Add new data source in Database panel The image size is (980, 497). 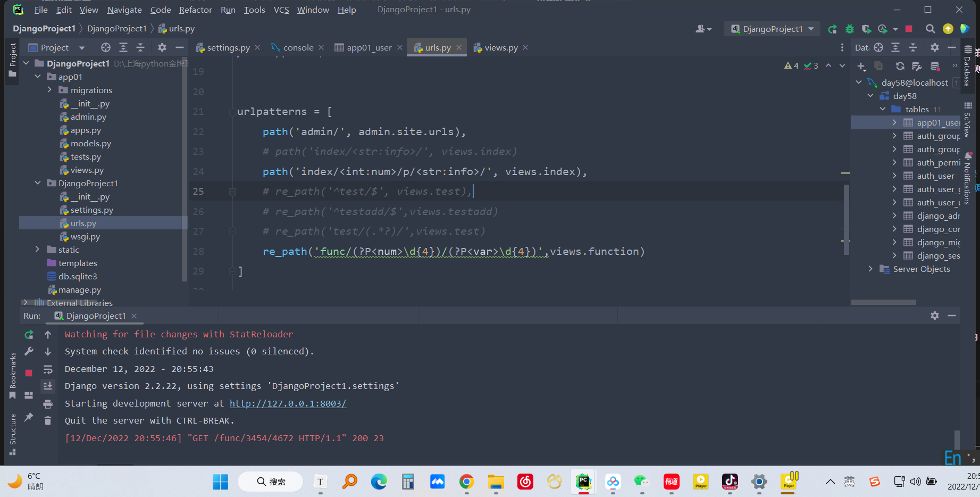(x=861, y=66)
